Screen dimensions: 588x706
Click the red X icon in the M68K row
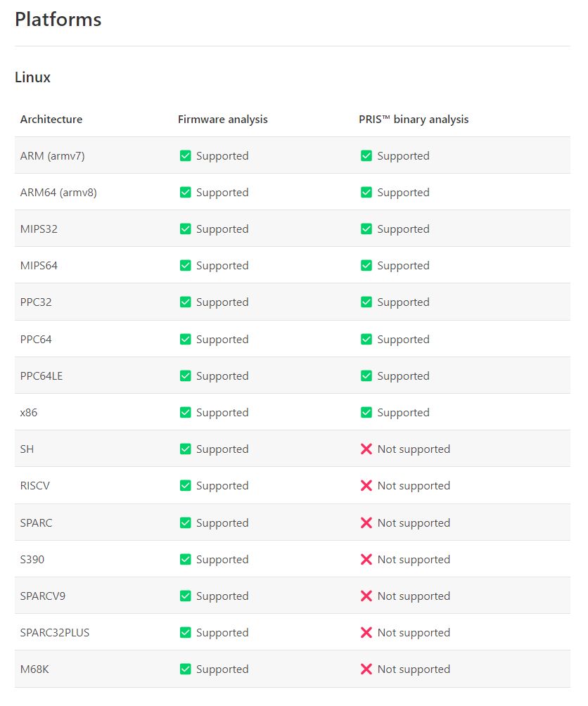[366, 669]
